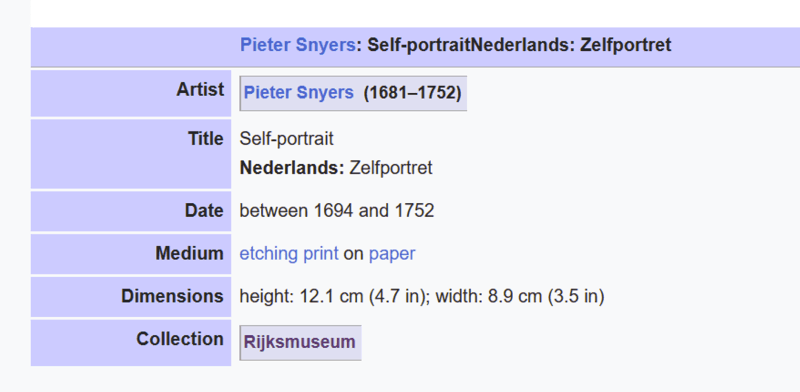Click the Dimensions row label
800x392 pixels.
tap(172, 297)
